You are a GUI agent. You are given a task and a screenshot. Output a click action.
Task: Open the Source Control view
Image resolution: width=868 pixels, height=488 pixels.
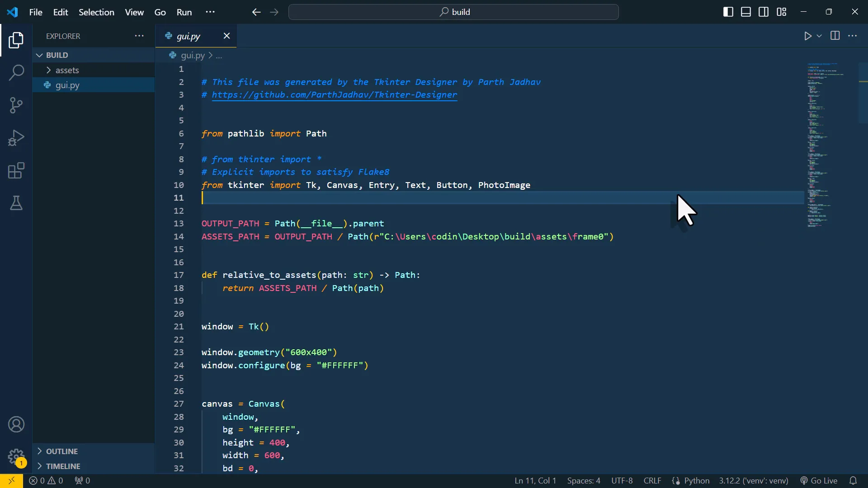tap(16, 105)
